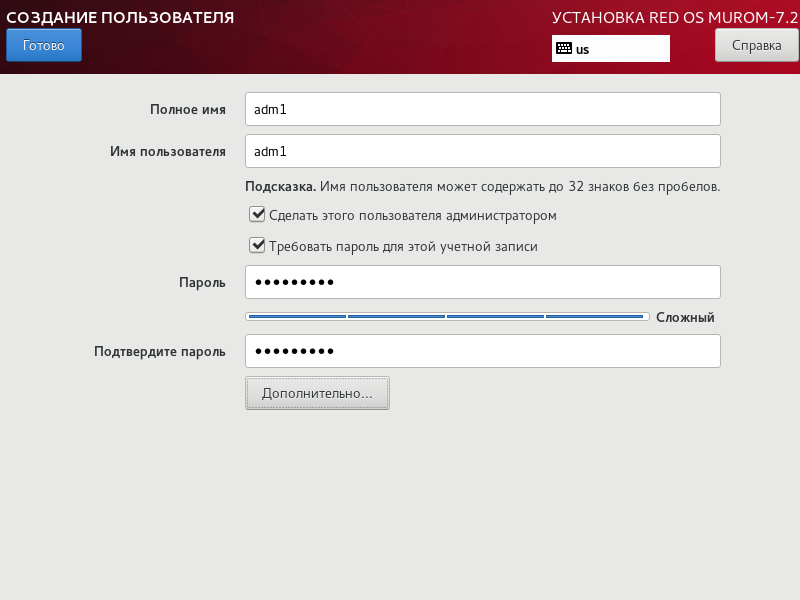
Task: Focus the Пароль input field
Action: tap(482, 282)
